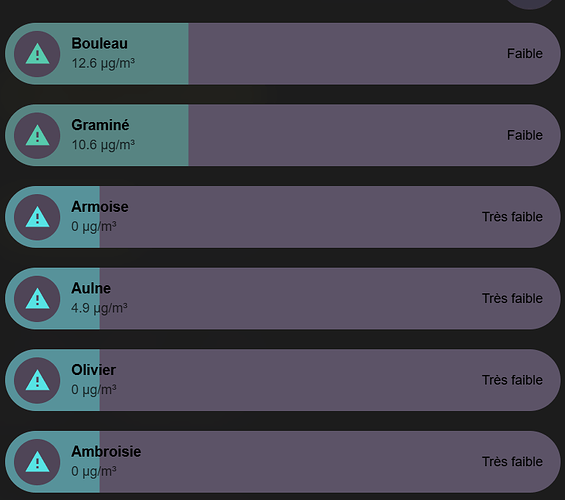Click the Olivier warning triangle icon
The height and width of the screenshot is (500, 565).
coord(37,380)
